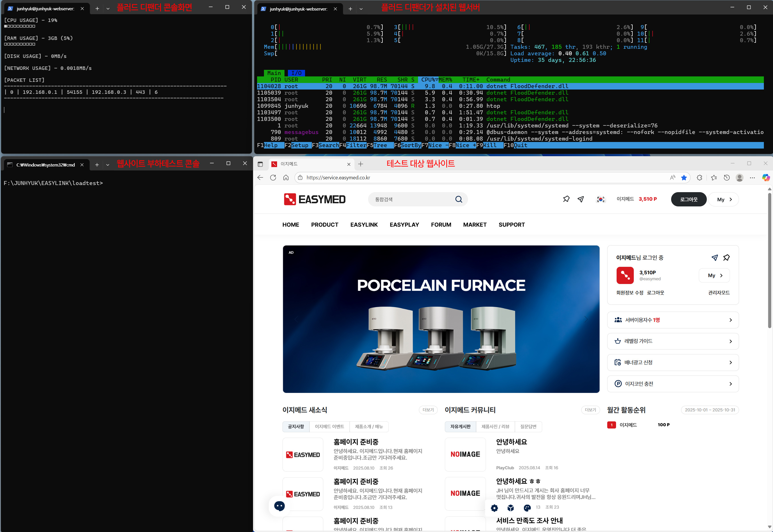Open the 관리자모드 link
This screenshot has width=773, height=532.
click(x=718, y=293)
